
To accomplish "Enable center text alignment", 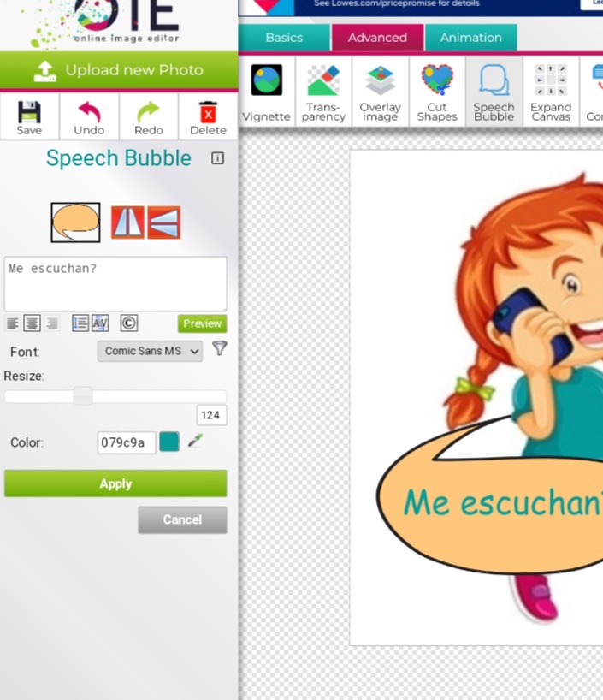I will coord(32,323).
